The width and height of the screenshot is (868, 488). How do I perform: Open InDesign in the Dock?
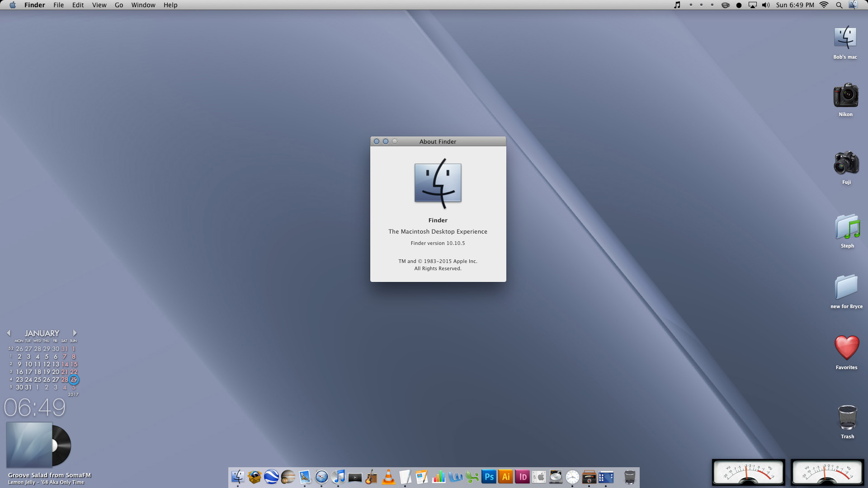coord(522,477)
